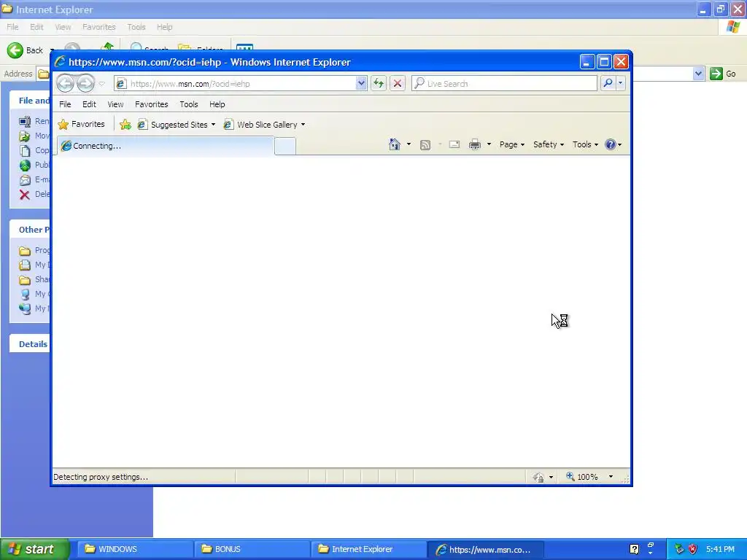Expand the Suggested Sites dropdown

(x=213, y=125)
